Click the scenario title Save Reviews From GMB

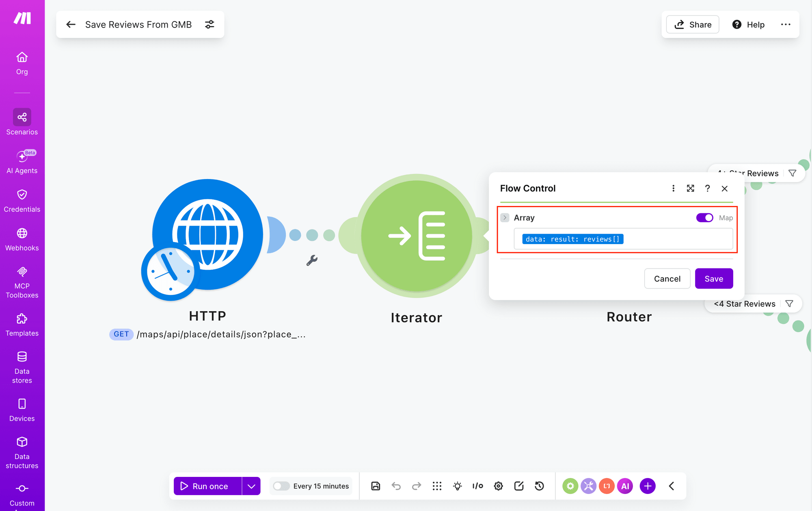138,24
